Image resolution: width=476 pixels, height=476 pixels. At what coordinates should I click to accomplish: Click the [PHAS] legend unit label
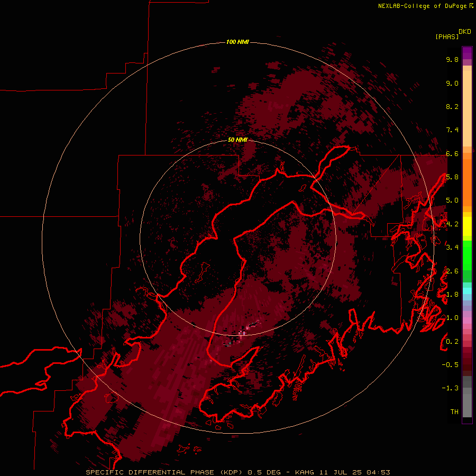coord(447,36)
